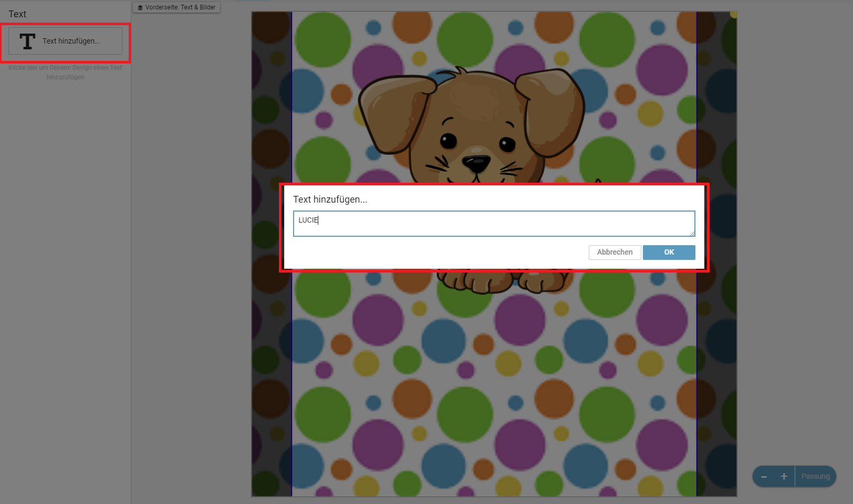Click the large T text icon
The image size is (853, 504).
[27, 41]
